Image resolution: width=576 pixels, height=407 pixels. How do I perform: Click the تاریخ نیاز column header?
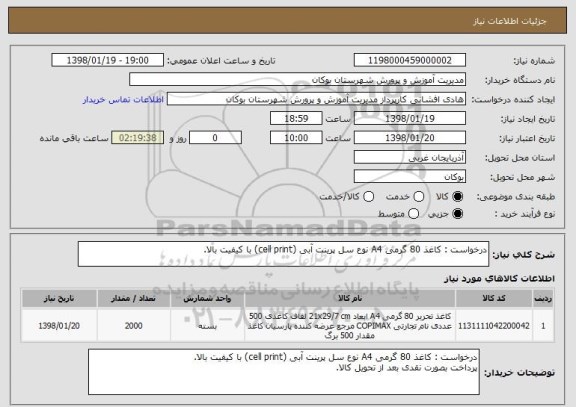(59, 298)
